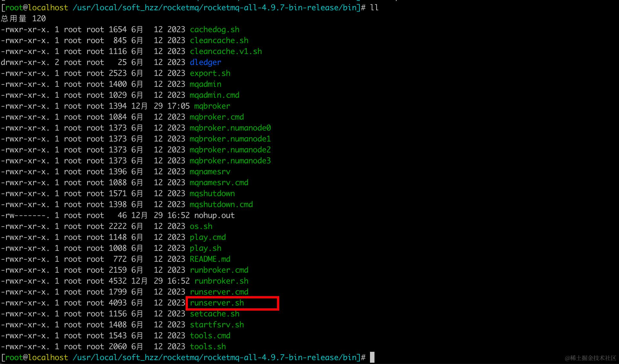Click the terminal cursor at bottom prompt
This screenshot has width=619, height=364.
pyautogui.click(x=372, y=357)
